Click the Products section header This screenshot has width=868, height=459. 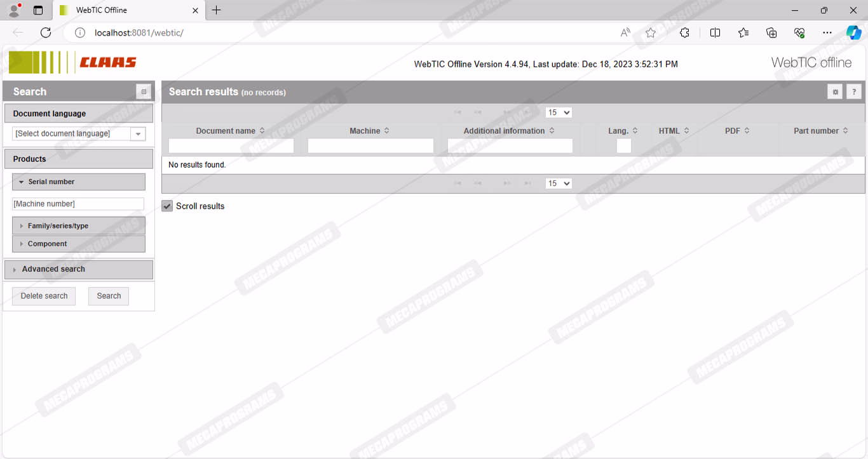pos(79,159)
